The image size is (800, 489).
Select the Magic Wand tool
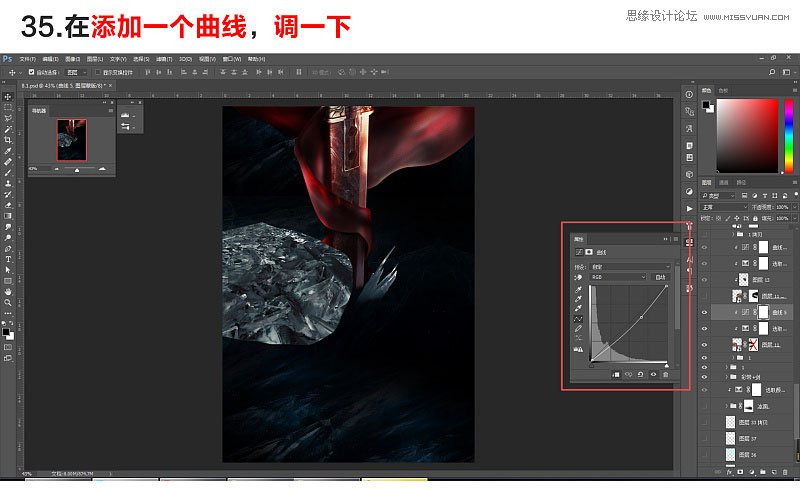tap(8, 129)
